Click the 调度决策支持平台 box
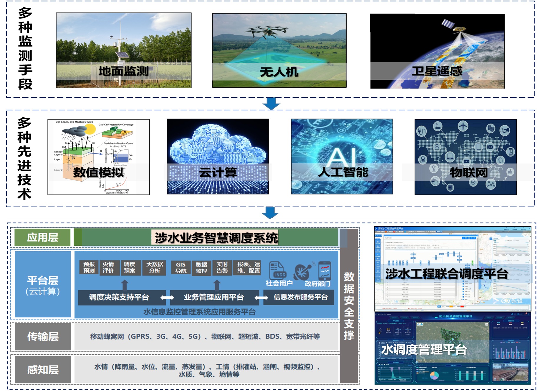The width and height of the screenshot is (543, 392). click(x=119, y=297)
